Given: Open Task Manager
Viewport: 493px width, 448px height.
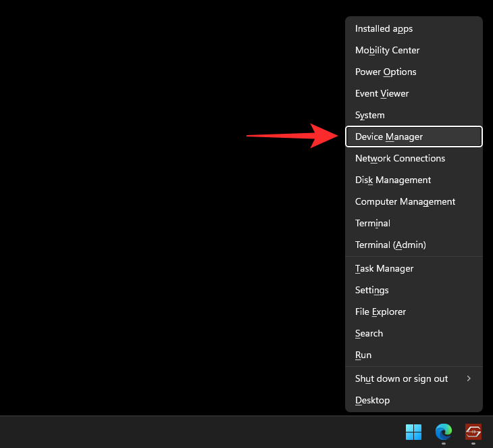Looking at the screenshot, I should click(414, 269).
